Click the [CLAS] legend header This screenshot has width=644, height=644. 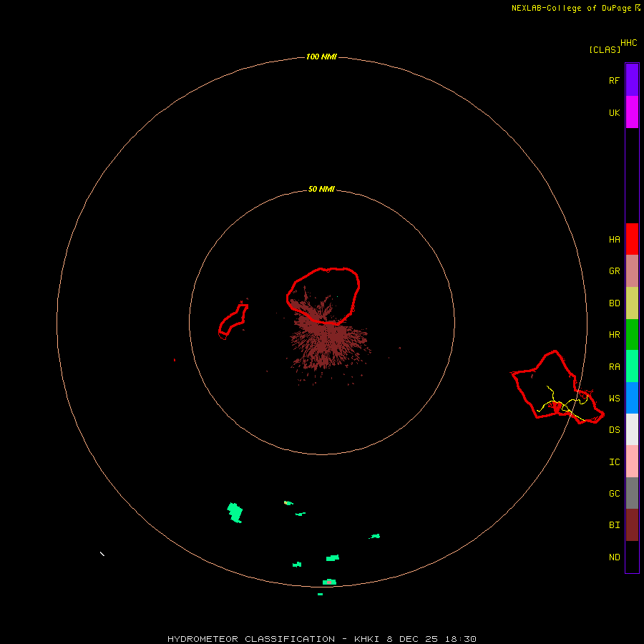[605, 49]
